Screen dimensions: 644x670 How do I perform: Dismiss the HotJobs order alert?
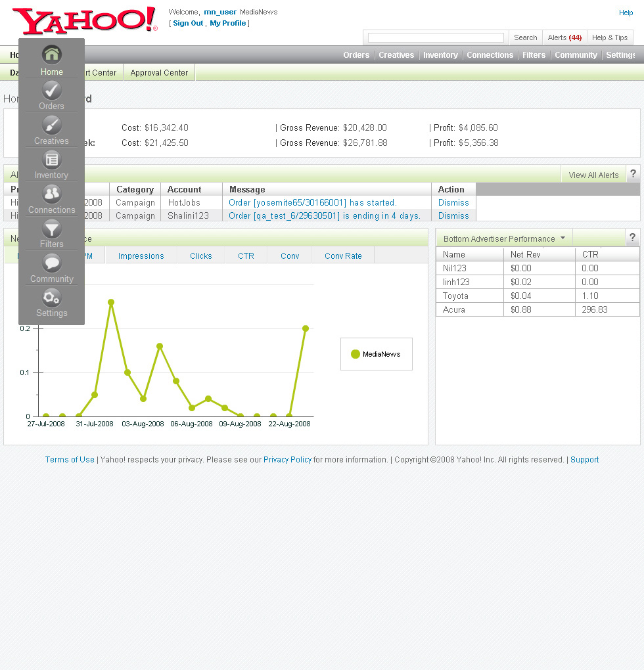(453, 202)
